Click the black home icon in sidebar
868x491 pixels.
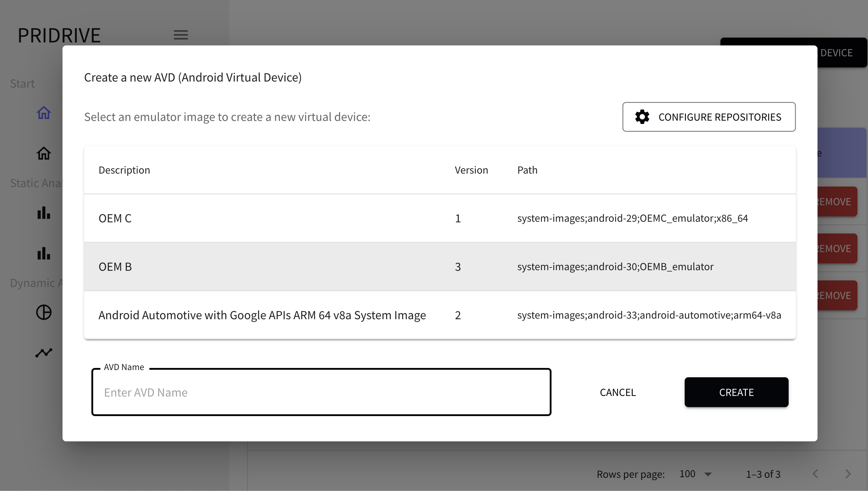click(44, 153)
